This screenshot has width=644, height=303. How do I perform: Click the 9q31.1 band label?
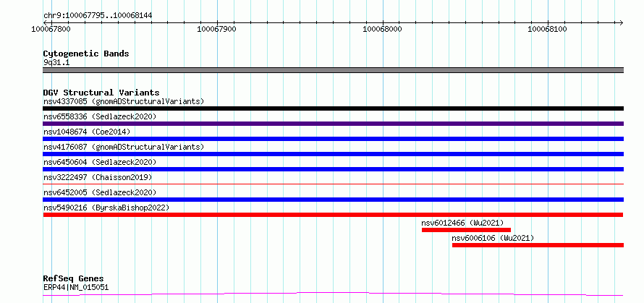point(56,63)
